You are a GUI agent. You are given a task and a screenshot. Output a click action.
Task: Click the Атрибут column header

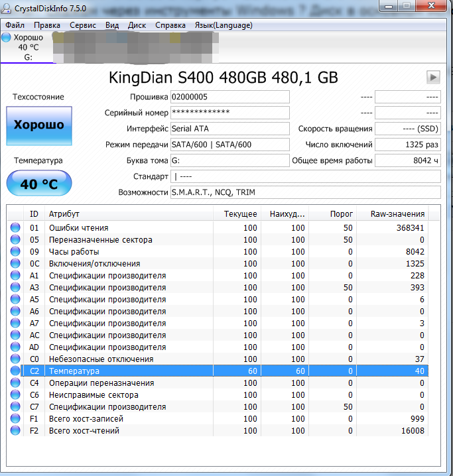(129, 214)
